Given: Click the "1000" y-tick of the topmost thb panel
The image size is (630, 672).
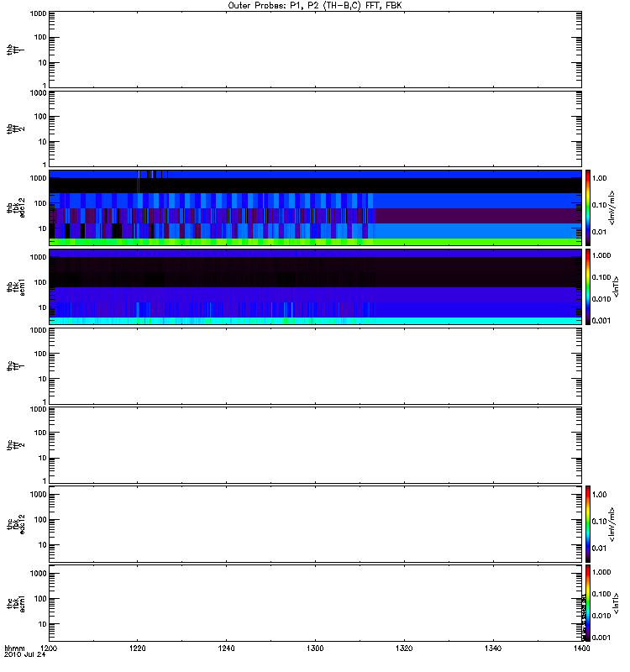Looking at the screenshot, I should pos(38,13).
